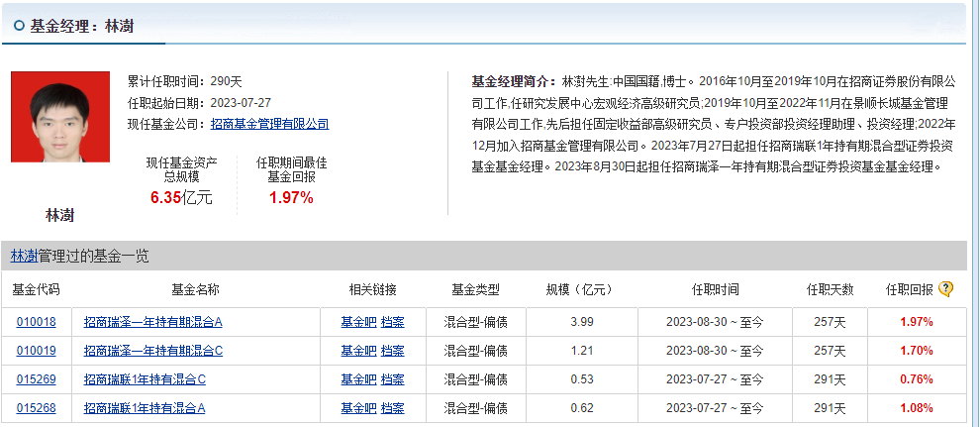The image size is (980, 427).
Task: Click 基金吧 link in the 015269 row
Action: click(x=358, y=379)
